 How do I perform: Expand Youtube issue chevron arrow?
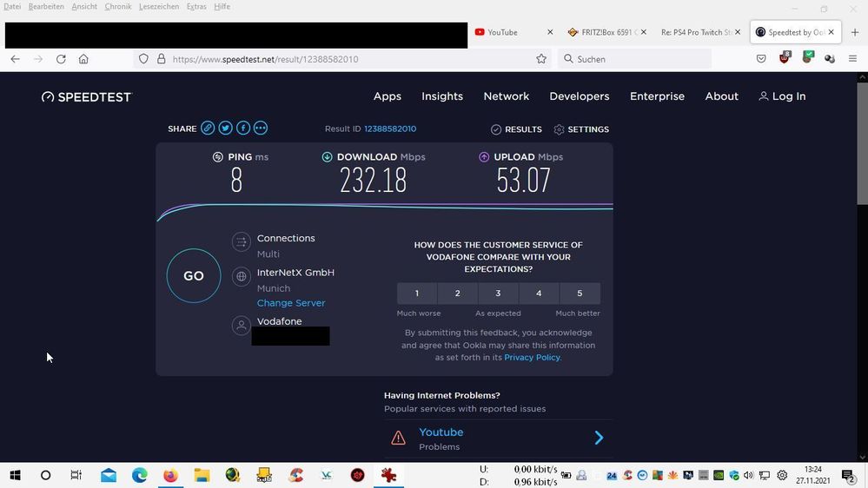click(x=599, y=438)
